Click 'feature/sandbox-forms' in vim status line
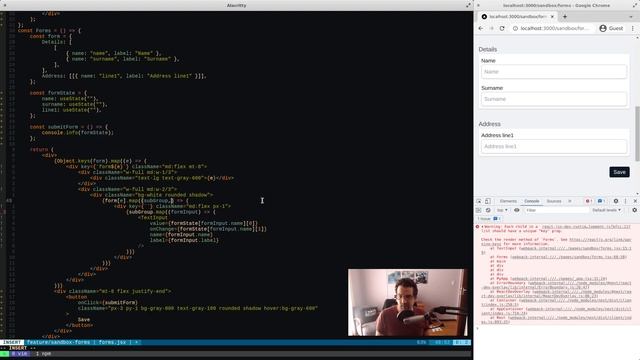Viewport: 640px width, 360px height. click(x=58, y=342)
